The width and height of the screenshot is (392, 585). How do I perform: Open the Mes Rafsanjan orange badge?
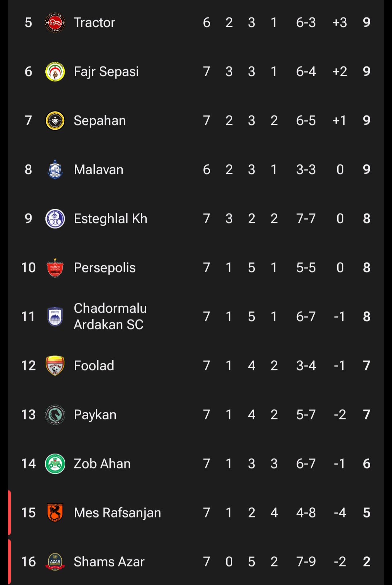pos(55,512)
